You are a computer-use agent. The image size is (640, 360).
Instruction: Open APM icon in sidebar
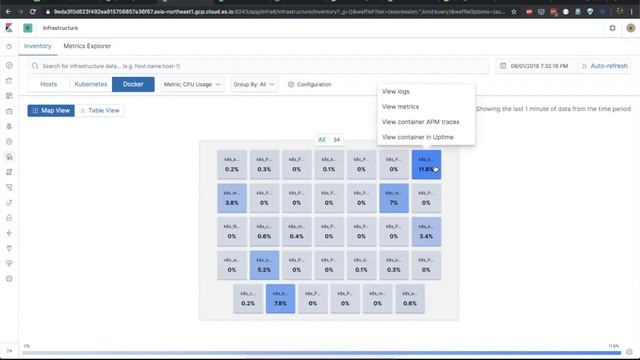9,187
